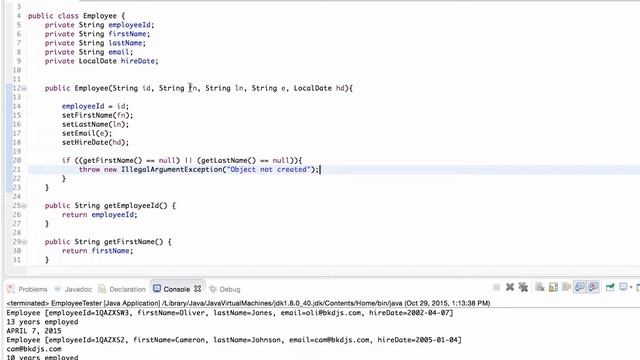
Task: Click the 'private String employeeId;' declaration
Action: [x=100, y=25]
